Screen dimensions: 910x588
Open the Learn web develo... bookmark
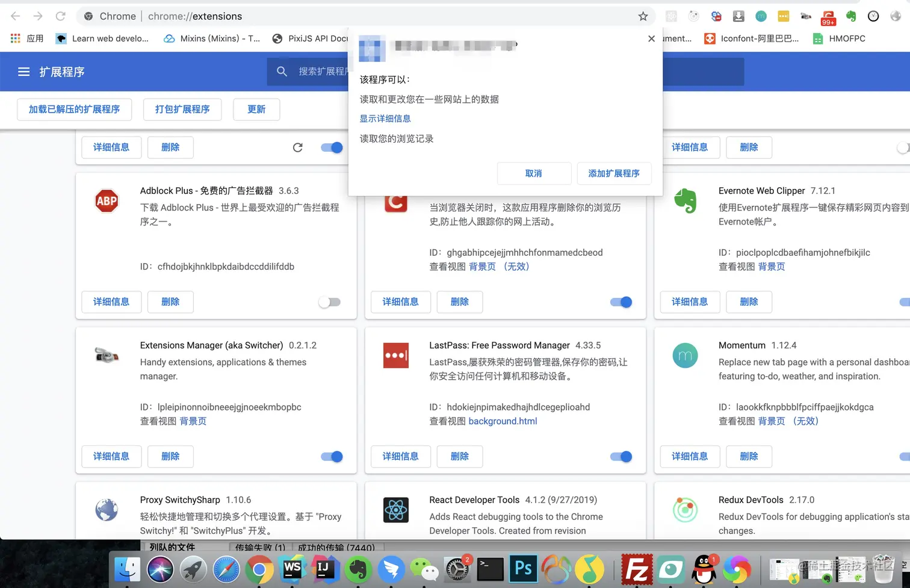tap(102, 39)
